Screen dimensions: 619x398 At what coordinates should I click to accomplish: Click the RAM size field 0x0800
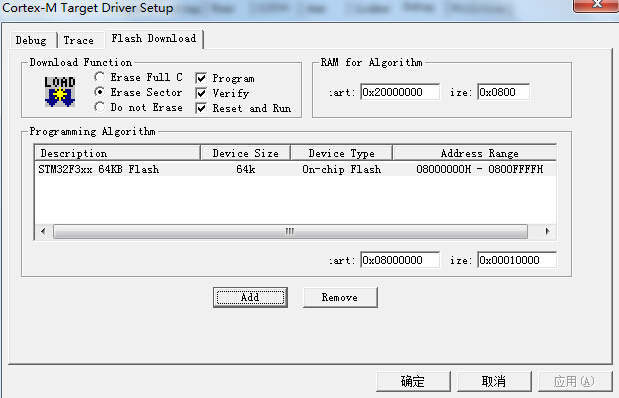504,92
